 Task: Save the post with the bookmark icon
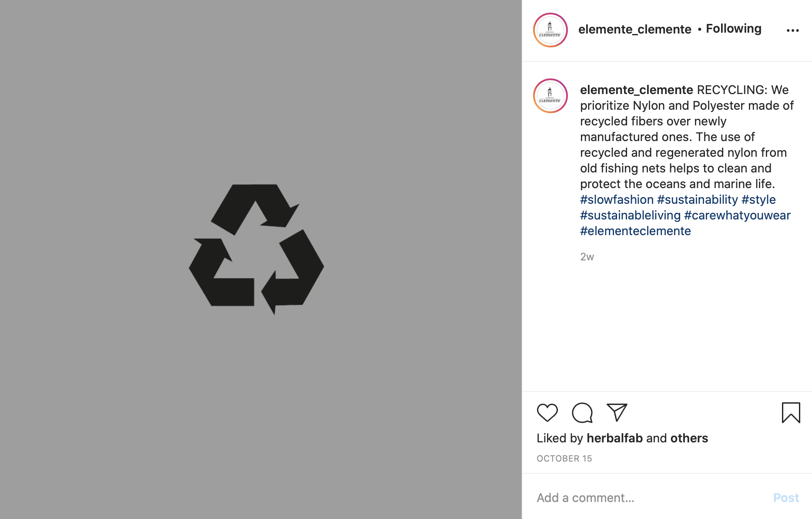click(x=791, y=413)
